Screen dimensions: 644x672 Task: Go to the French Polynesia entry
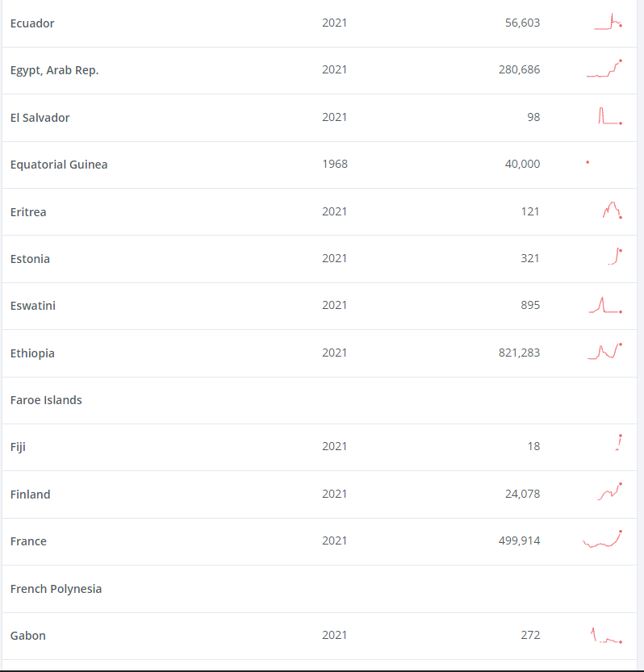point(56,589)
